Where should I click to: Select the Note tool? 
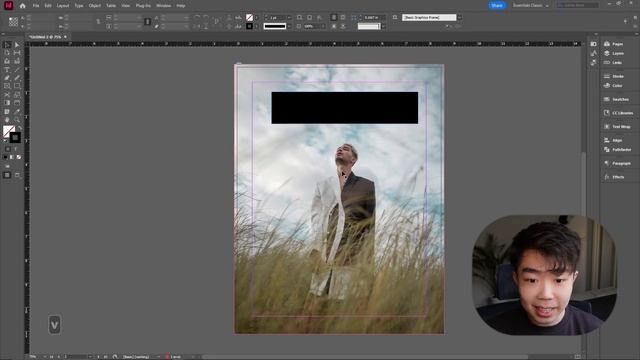(x=7, y=111)
